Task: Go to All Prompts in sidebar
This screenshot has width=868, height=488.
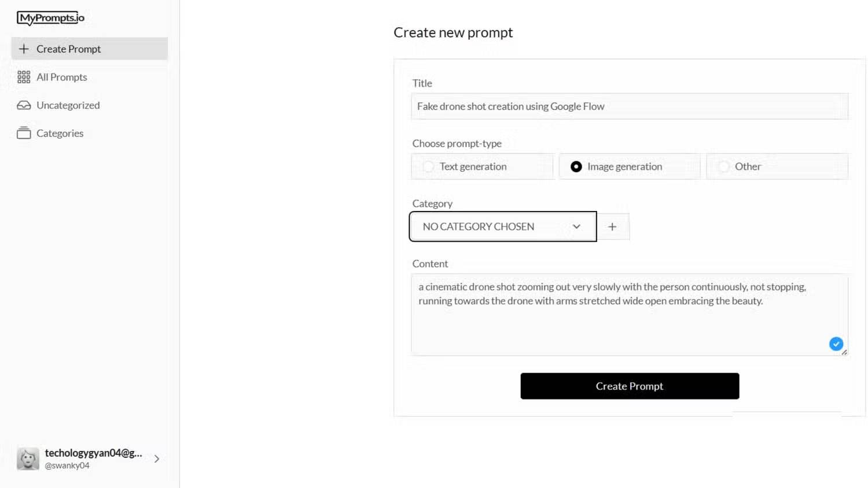Action: [61, 77]
